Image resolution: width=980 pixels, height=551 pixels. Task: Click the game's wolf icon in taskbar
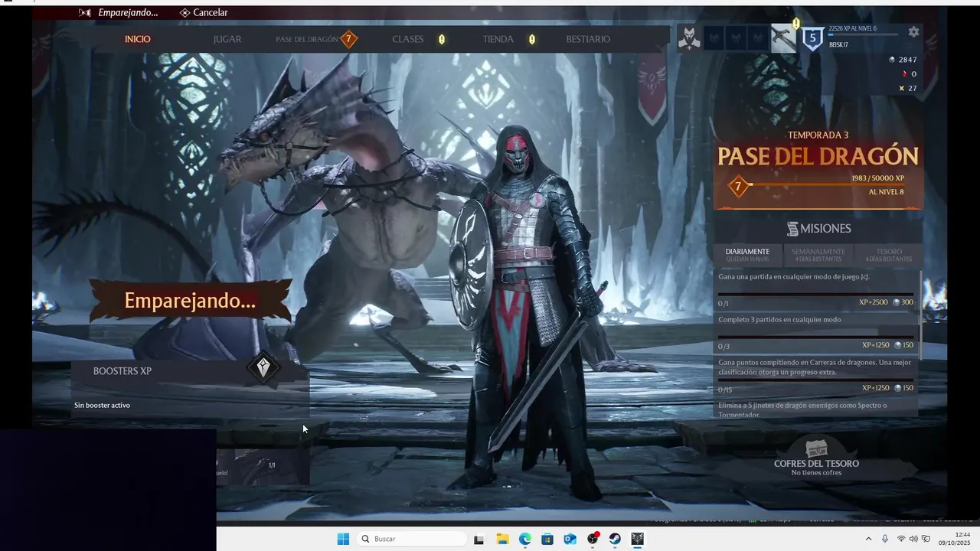click(637, 539)
